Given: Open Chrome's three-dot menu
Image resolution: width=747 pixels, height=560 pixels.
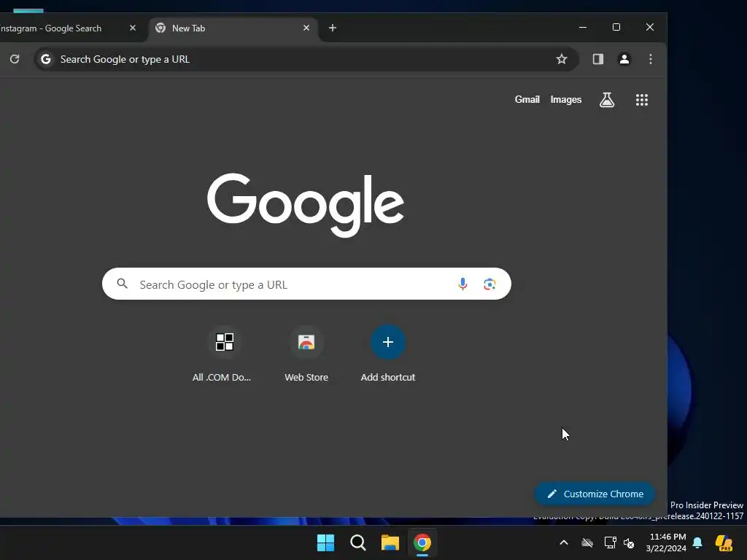Looking at the screenshot, I should coord(650,59).
